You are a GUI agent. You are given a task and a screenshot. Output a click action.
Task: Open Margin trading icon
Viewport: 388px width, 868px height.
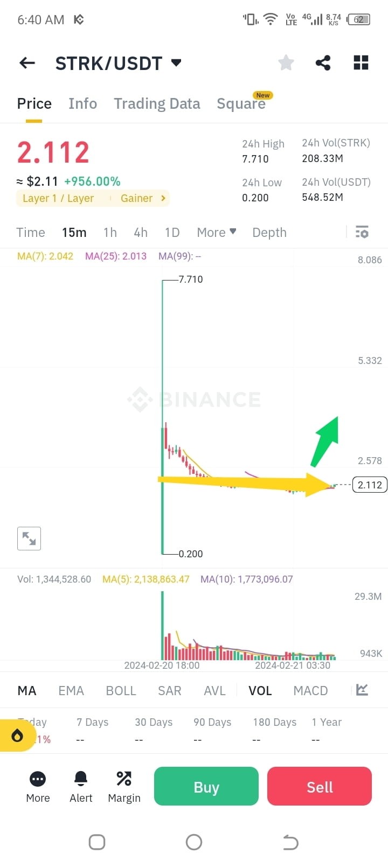click(x=124, y=786)
